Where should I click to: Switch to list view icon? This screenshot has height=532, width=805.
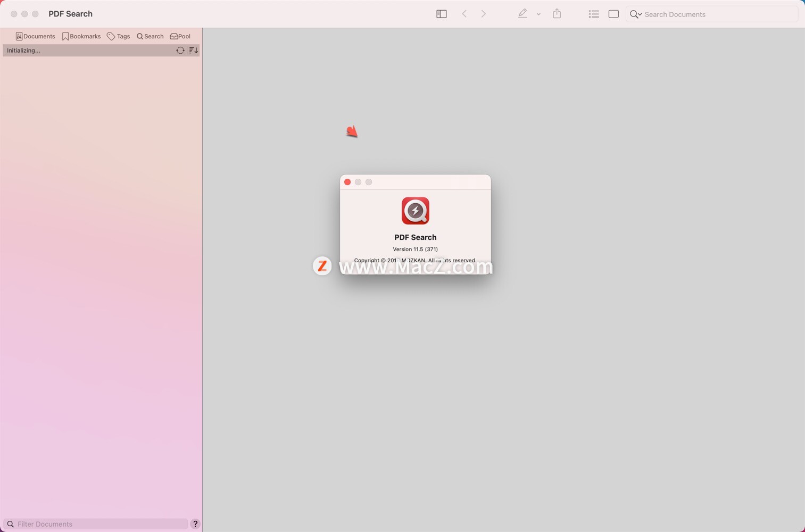pos(594,14)
